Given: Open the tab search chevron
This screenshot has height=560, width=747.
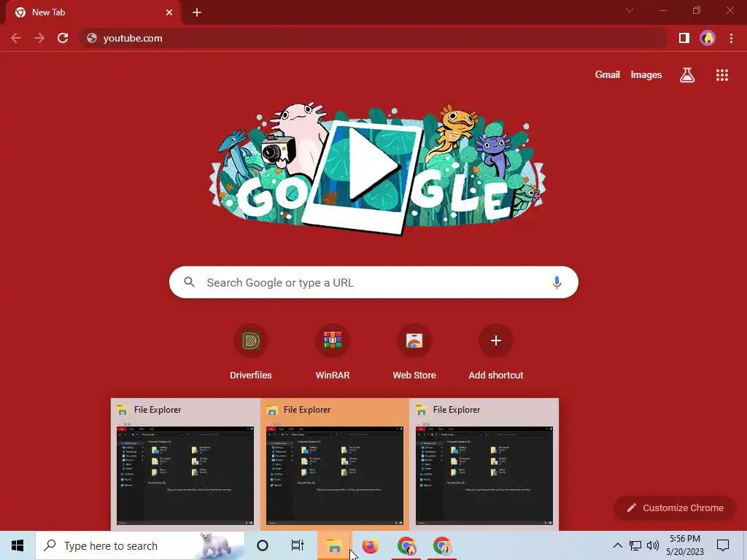Looking at the screenshot, I should click(630, 10).
